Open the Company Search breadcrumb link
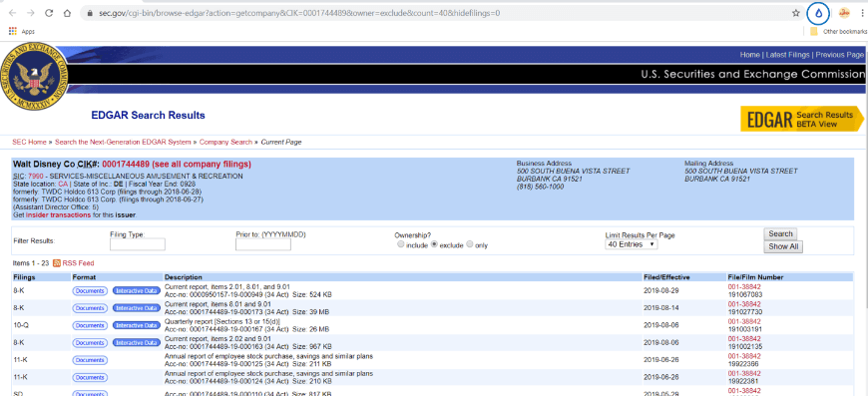868x396 pixels. pos(225,142)
